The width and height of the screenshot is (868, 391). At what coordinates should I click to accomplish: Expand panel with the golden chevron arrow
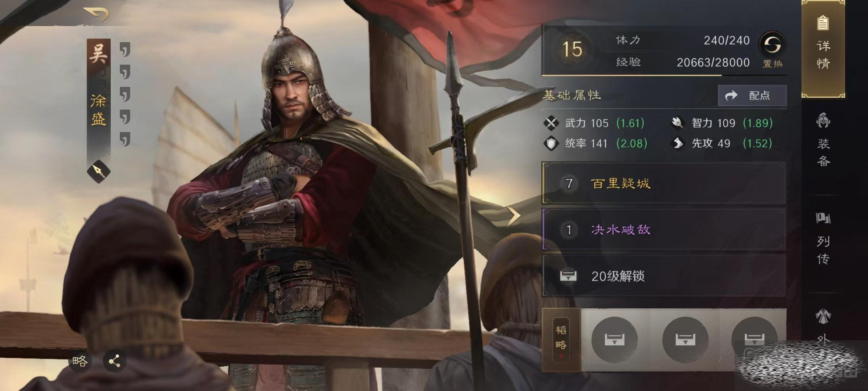pyautogui.click(x=513, y=216)
